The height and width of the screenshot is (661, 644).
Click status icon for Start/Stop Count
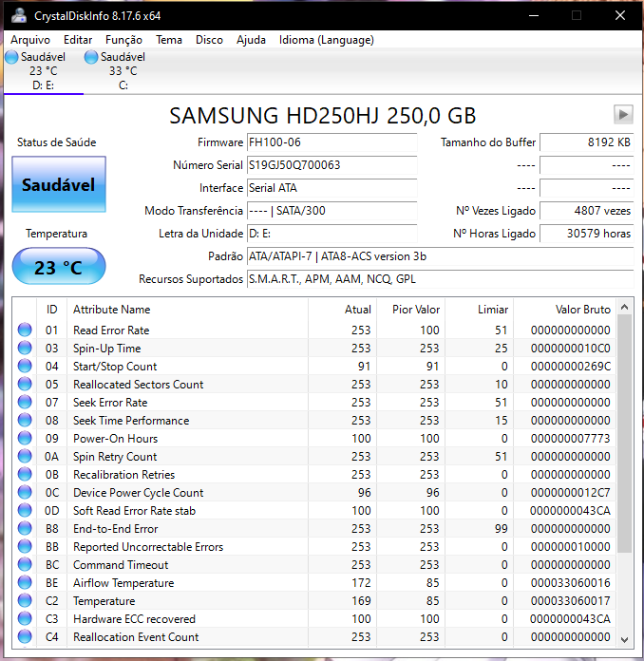point(25,366)
